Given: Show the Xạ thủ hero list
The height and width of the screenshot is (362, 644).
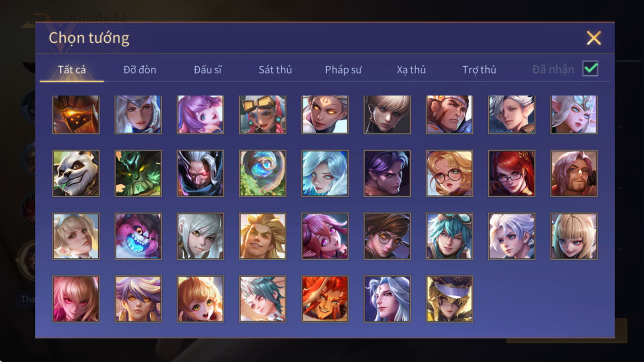Looking at the screenshot, I should pyautogui.click(x=411, y=70).
